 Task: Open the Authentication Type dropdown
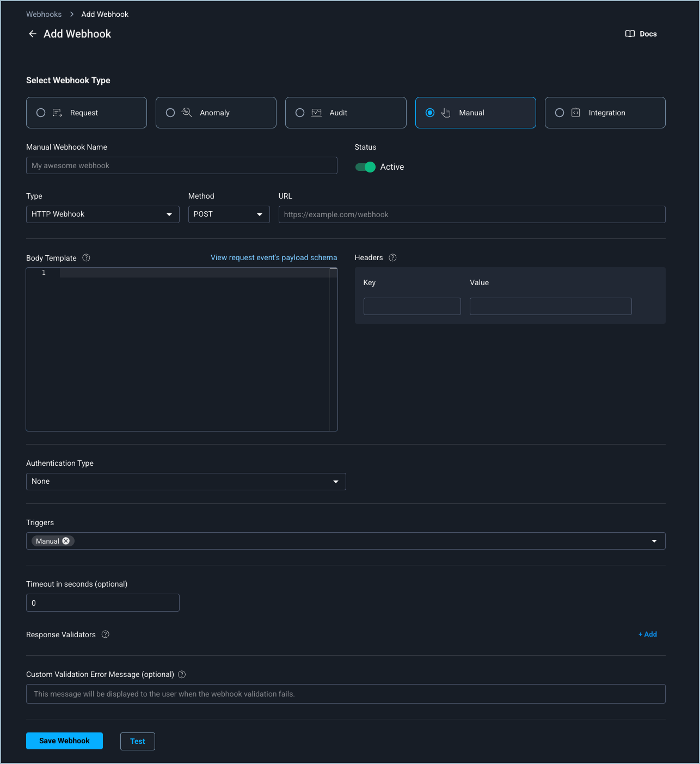click(186, 482)
